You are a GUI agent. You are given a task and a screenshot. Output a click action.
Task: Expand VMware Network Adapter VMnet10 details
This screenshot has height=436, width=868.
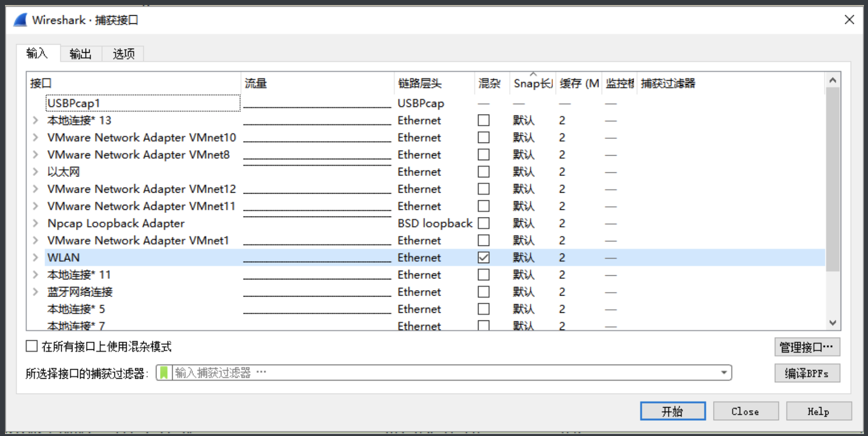coord(35,137)
